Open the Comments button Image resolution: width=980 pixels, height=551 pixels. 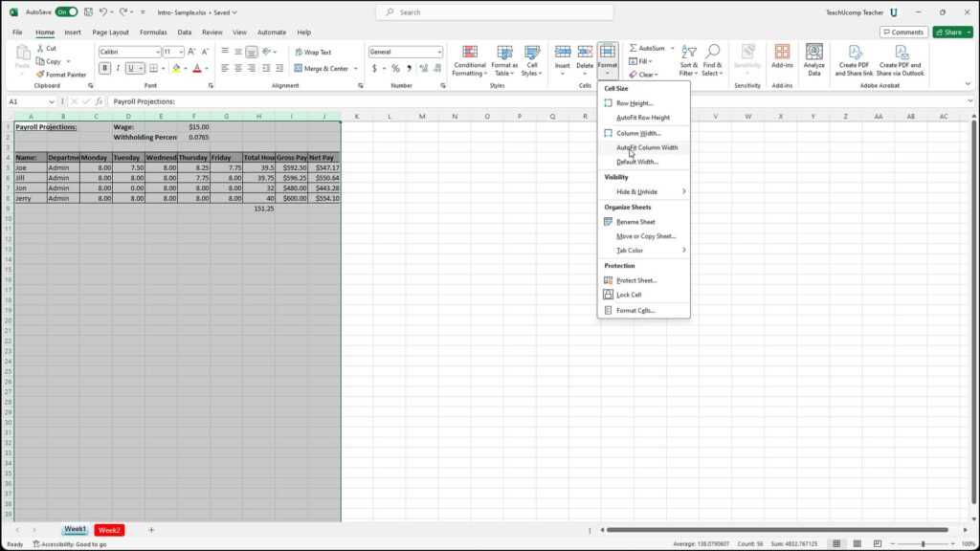903,32
